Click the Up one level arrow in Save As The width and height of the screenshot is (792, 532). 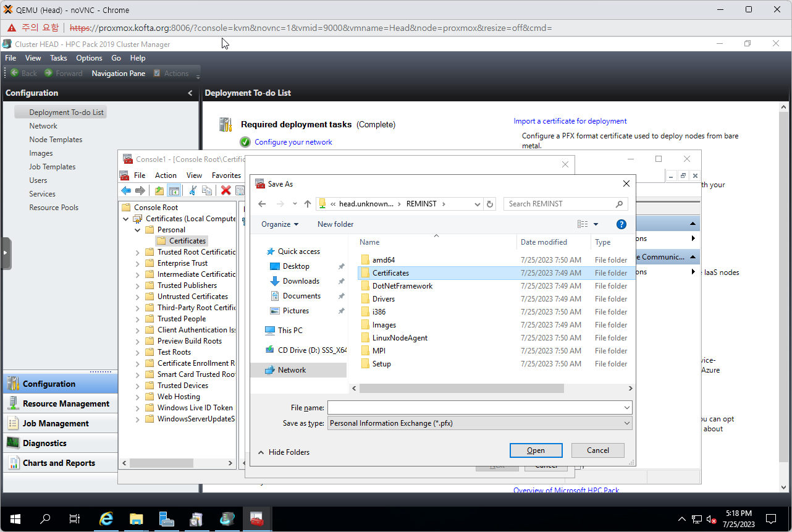coord(308,204)
